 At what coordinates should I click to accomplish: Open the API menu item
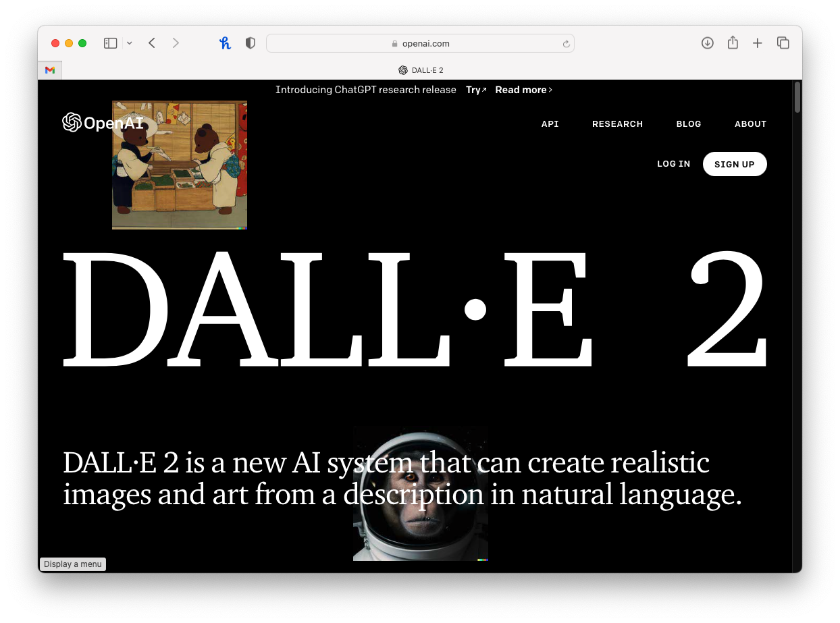pyautogui.click(x=550, y=124)
